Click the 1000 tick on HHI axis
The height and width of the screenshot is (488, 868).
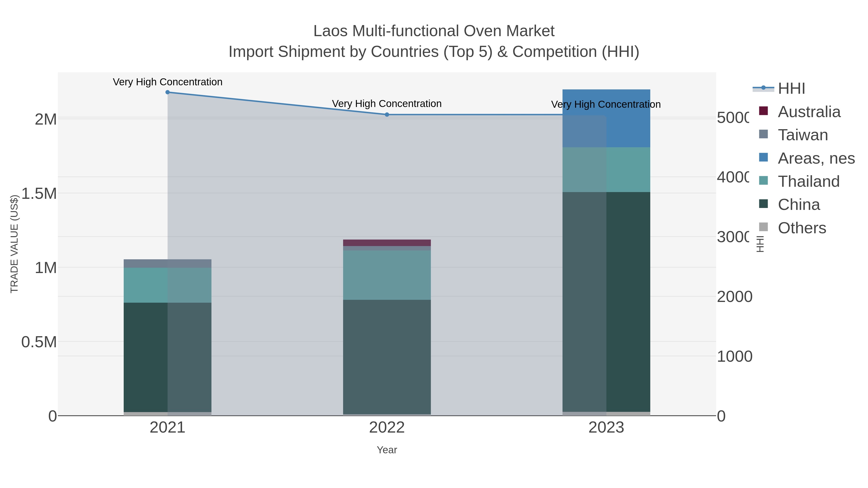735,356
